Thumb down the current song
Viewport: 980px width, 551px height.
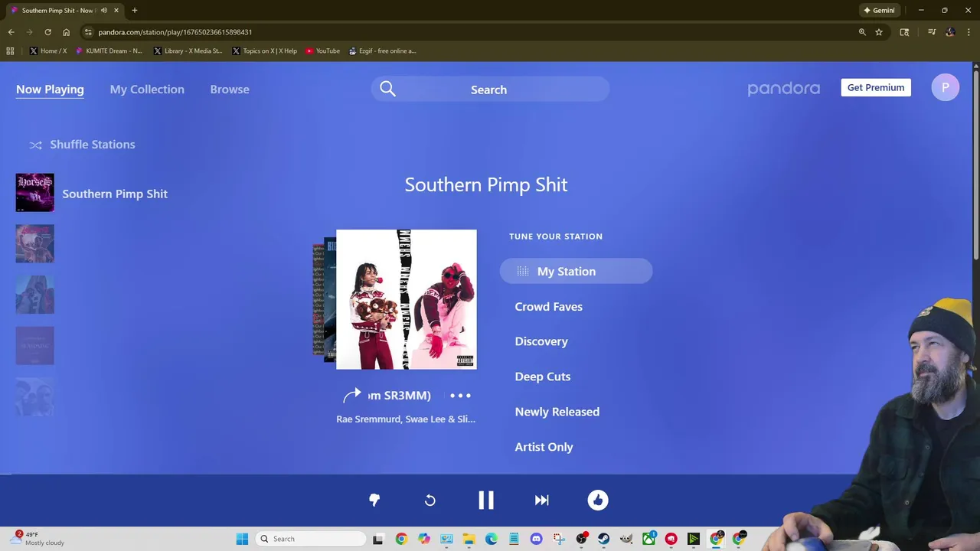[x=374, y=500]
